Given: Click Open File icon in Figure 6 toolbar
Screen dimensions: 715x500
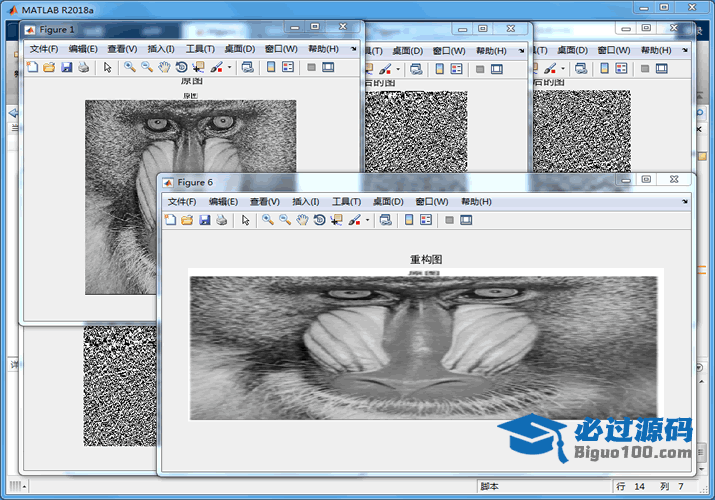Looking at the screenshot, I should 187,220.
